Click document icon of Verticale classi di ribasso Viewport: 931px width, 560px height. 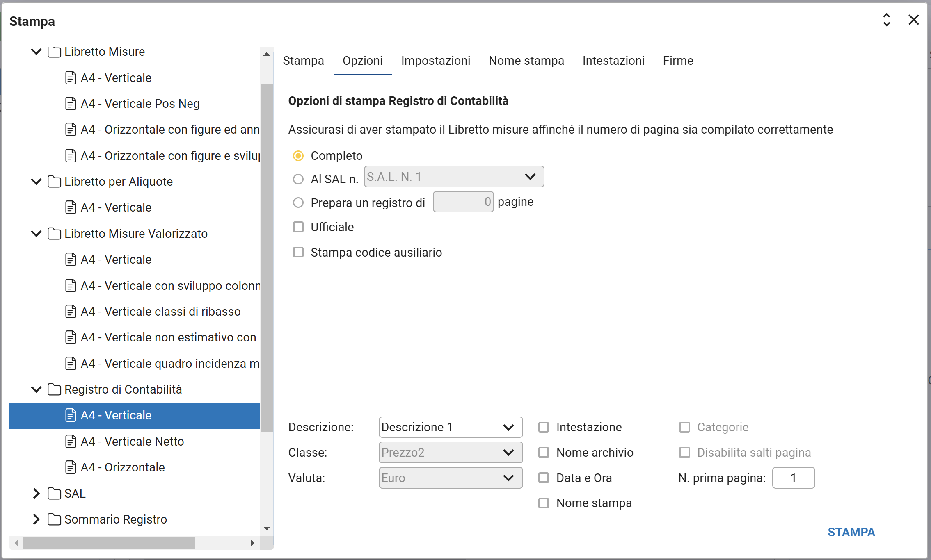coord(71,312)
